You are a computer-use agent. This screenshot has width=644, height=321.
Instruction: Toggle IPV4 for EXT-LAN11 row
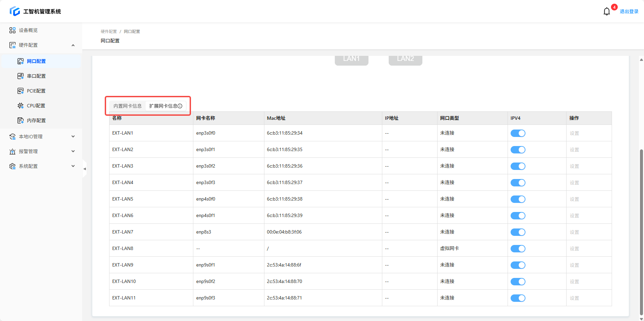point(518,298)
